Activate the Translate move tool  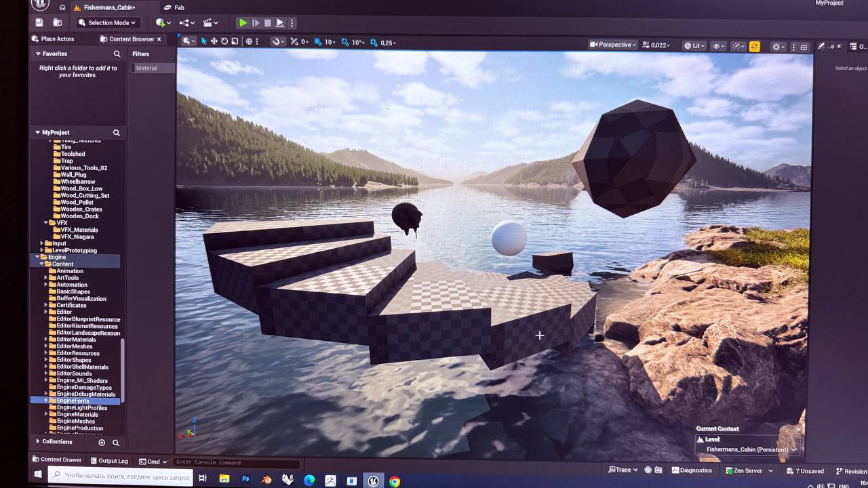point(214,41)
